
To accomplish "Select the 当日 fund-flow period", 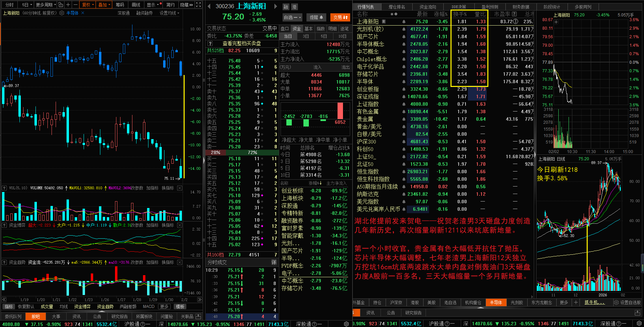I will coord(288,36).
